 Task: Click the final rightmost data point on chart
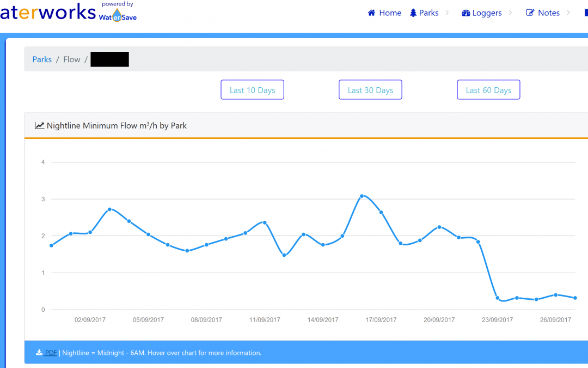(575, 298)
